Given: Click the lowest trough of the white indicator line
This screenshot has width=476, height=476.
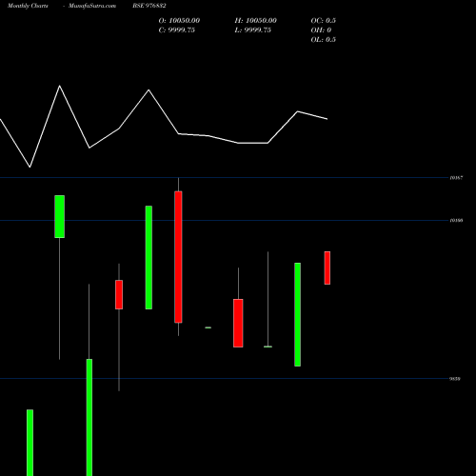Looking at the screenshot, I should pyautogui.click(x=30, y=167).
